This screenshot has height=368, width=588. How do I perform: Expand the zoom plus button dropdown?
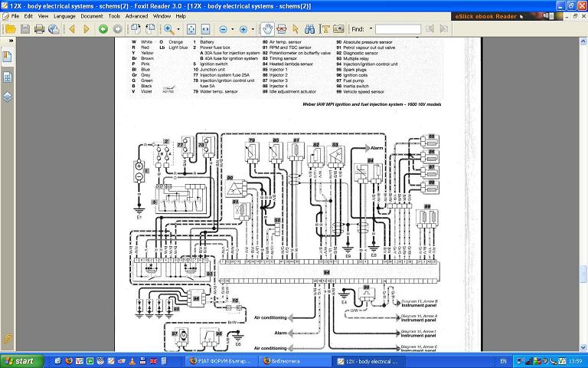pyautogui.click(x=253, y=29)
